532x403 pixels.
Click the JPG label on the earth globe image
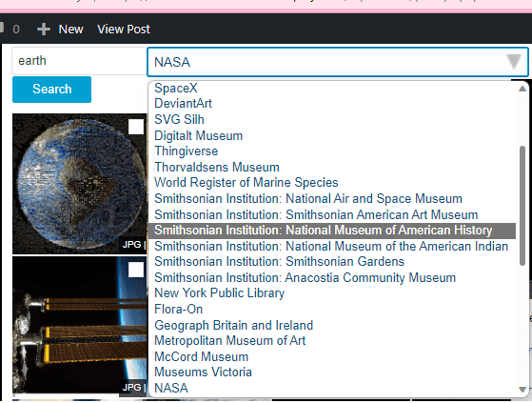pyautogui.click(x=131, y=245)
